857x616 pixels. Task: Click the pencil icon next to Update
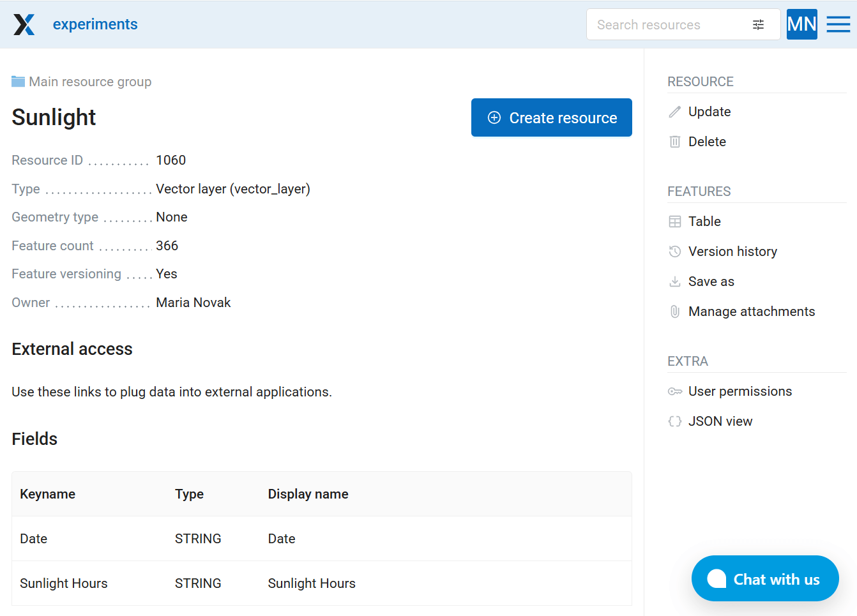[675, 112]
